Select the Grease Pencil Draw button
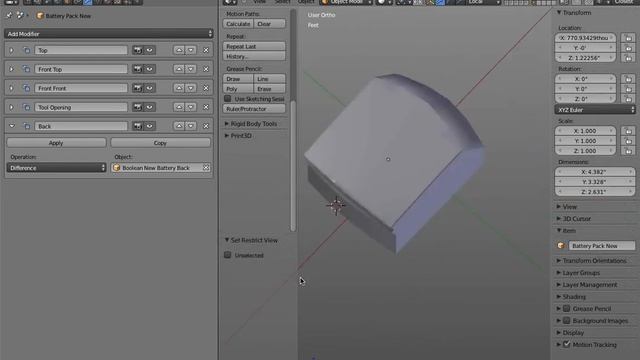Viewport: 640px width, 360px height. (238, 79)
